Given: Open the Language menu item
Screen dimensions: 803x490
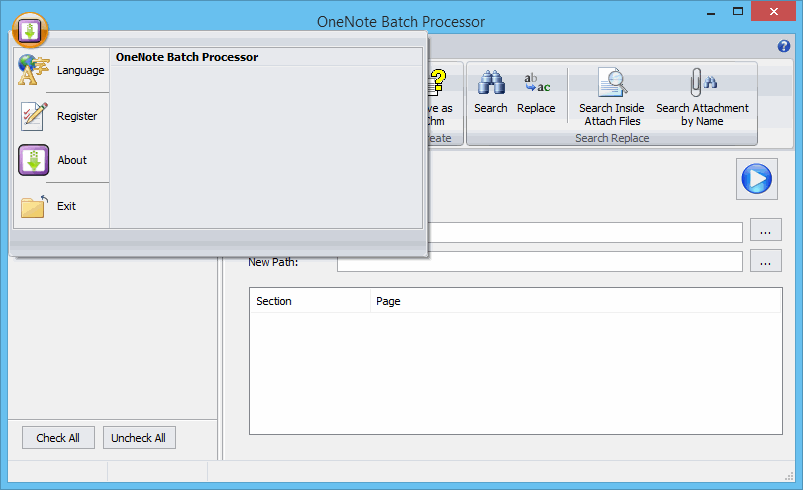Looking at the screenshot, I should click(x=61, y=70).
